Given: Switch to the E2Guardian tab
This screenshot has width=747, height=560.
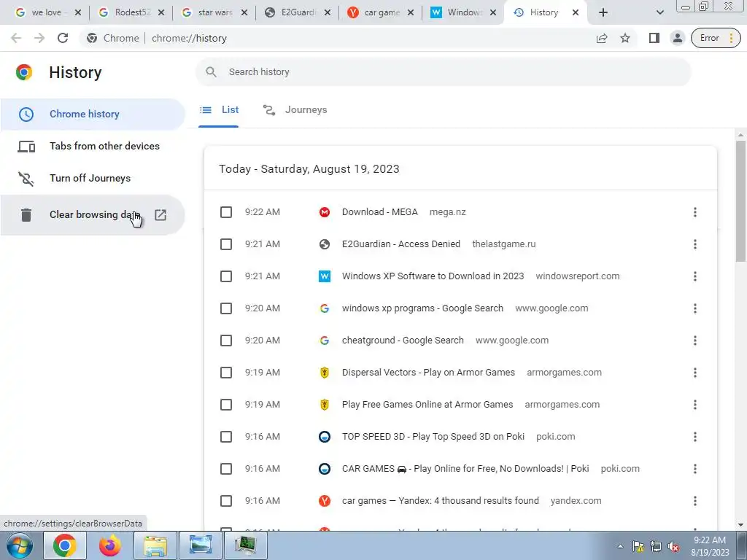Looking at the screenshot, I should pyautogui.click(x=298, y=12).
